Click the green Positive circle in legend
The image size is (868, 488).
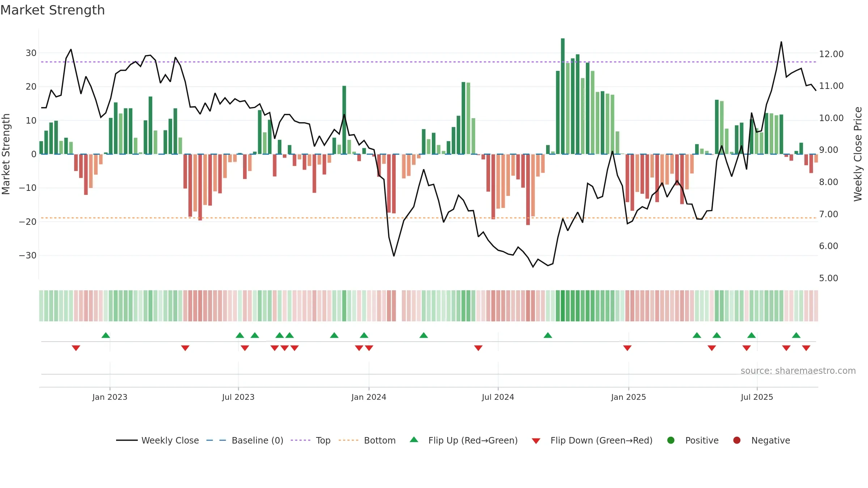pos(671,440)
